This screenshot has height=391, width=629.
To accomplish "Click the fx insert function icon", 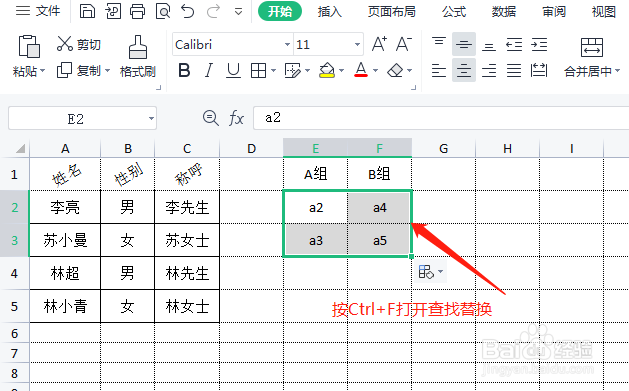I will 236,118.
